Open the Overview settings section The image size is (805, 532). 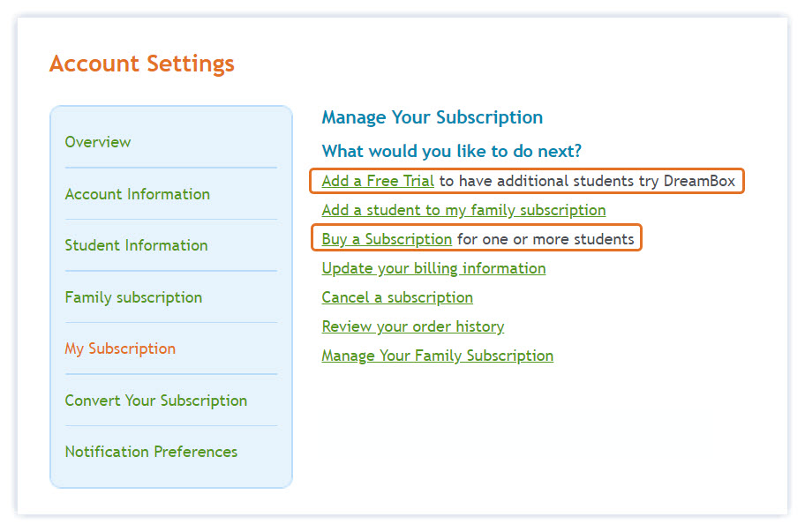point(98,142)
